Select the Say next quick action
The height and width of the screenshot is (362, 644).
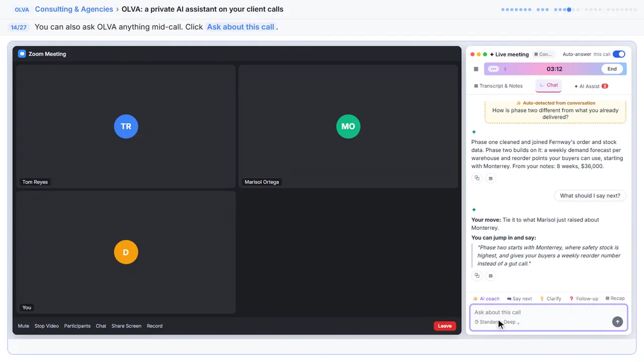[519, 299]
